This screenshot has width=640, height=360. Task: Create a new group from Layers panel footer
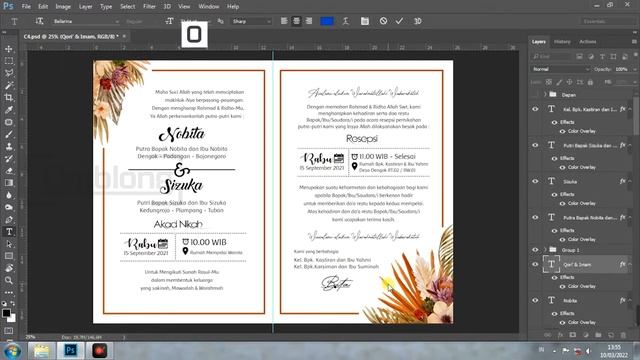(598, 335)
